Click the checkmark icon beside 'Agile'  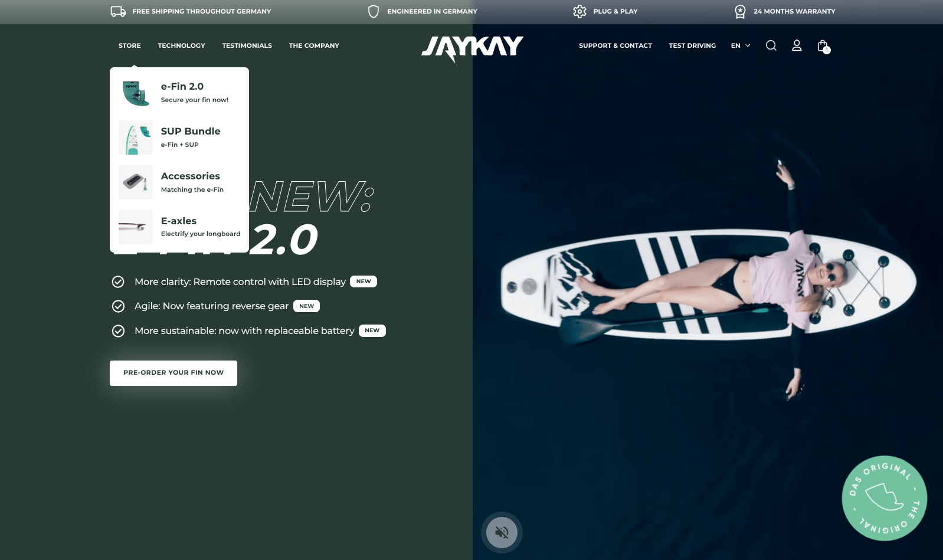pos(118,306)
